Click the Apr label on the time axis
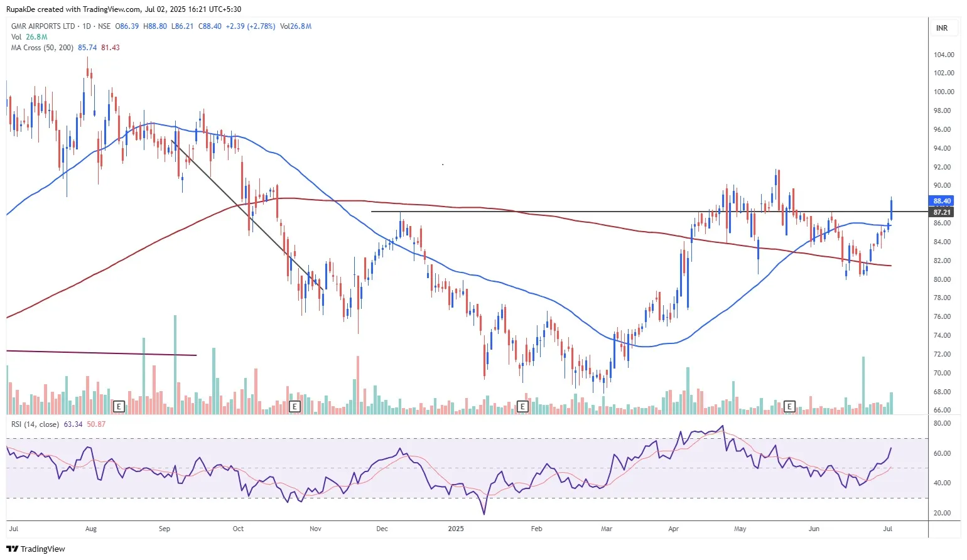Viewport: 967px width, 560px height. [x=674, y=529]
